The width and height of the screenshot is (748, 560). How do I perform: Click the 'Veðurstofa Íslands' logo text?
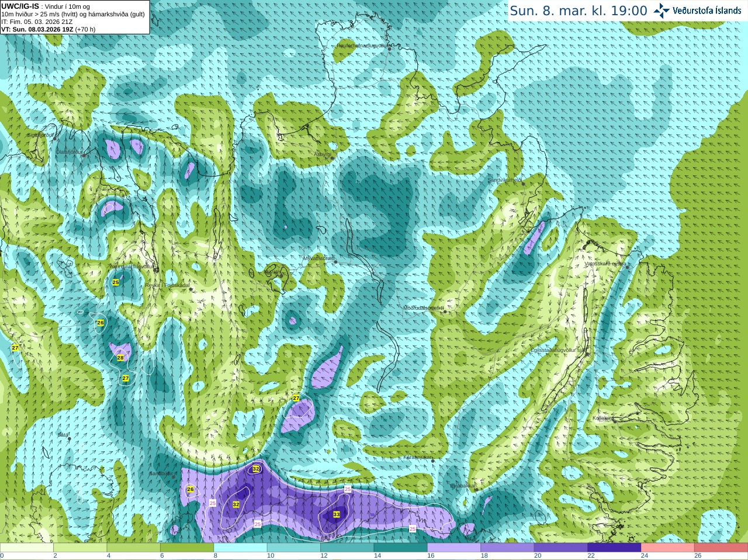707,11
